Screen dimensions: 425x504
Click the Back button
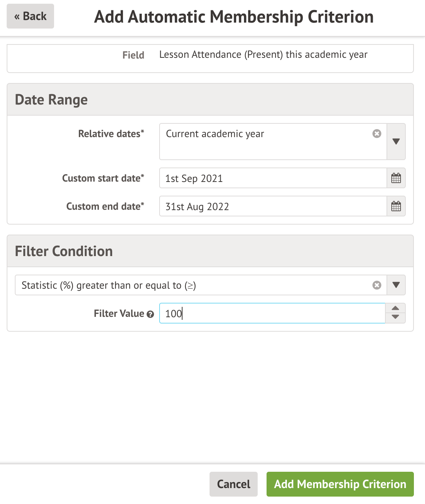click(x=30, y=16)
